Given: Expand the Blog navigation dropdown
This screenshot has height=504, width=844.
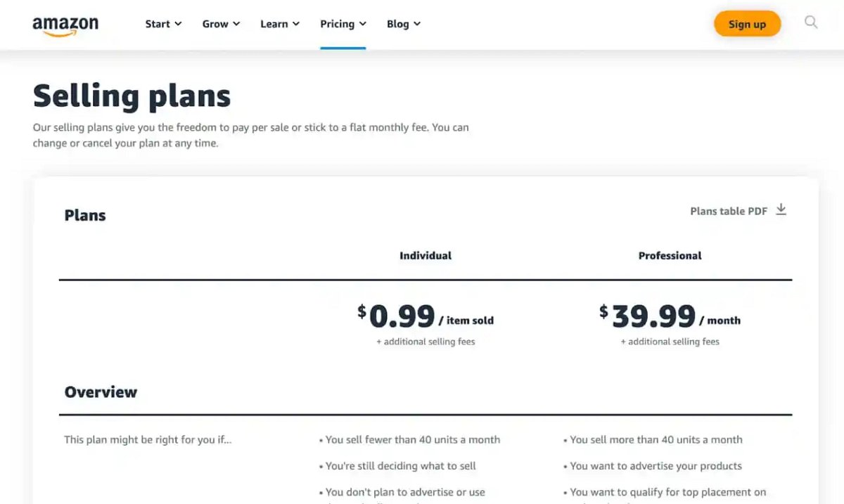Looking at the screenshot, I should [416, 23].
